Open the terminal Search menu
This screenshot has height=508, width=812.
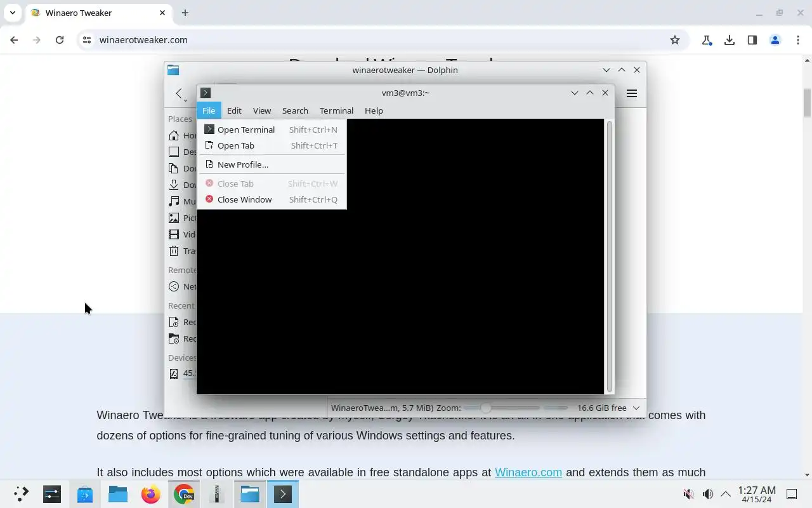295,110
